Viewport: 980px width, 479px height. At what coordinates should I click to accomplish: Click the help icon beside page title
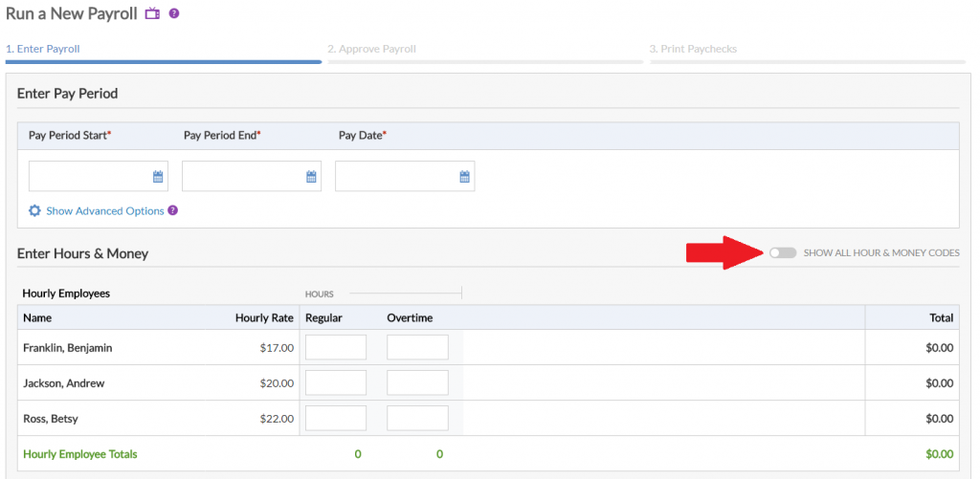pos(174,14)
